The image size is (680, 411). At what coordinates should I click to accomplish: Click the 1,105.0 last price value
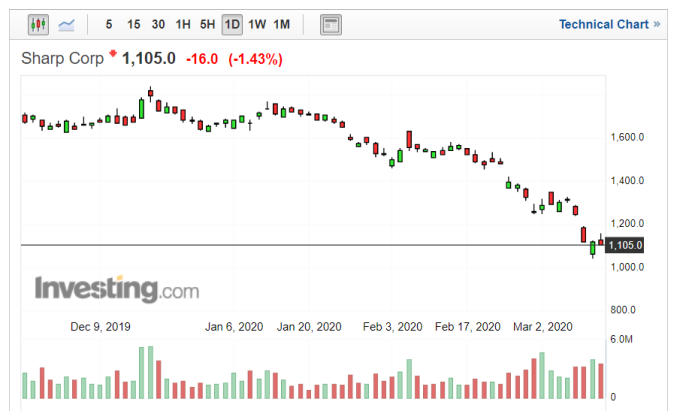point(149,59)
